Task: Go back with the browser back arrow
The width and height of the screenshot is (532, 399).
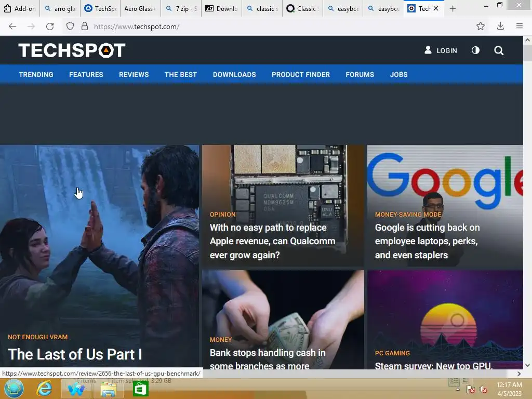Action: point(12,26)
